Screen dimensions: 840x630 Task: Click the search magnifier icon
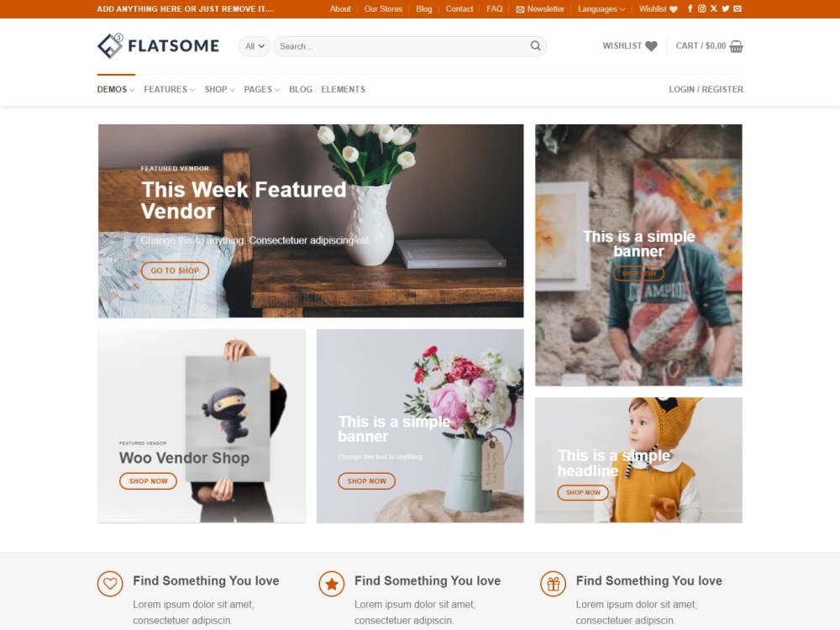point(535,46)
